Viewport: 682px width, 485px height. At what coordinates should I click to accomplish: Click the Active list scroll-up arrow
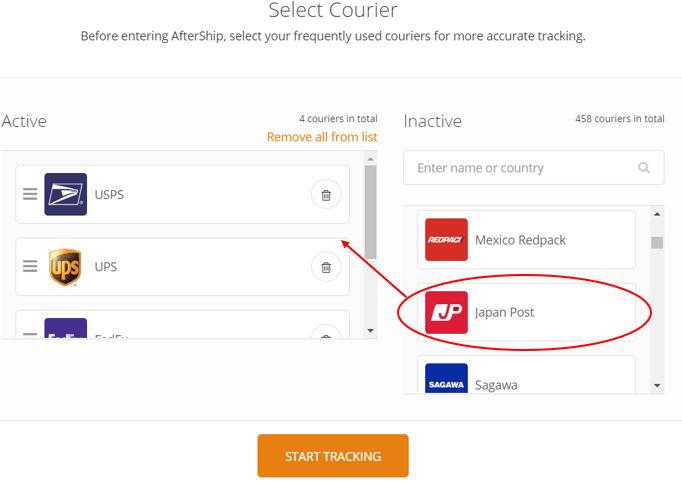click(371, 159)
